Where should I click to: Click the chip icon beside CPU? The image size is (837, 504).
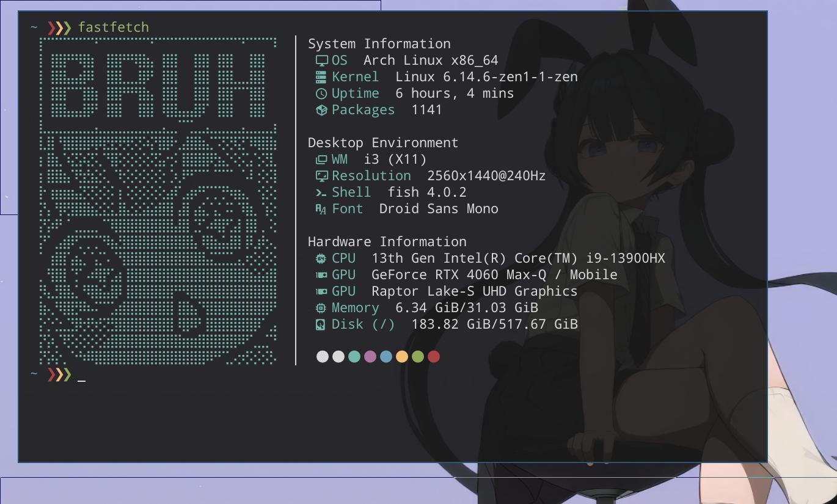pyautogui.click(x=321, y=258)
